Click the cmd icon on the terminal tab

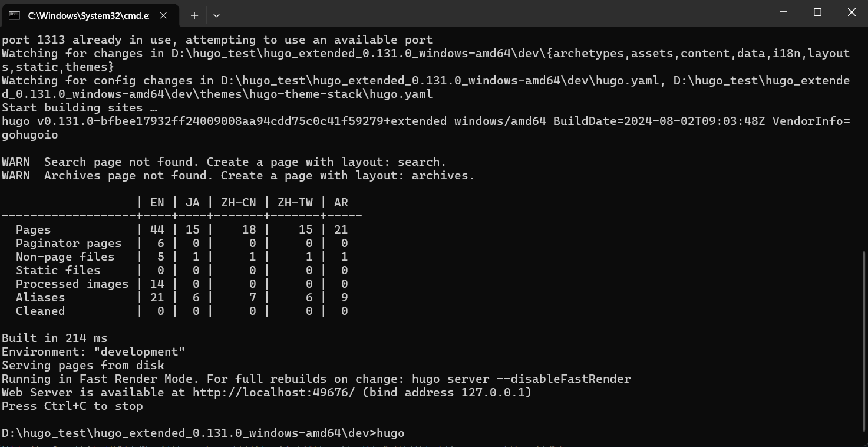pyautogui.click(x=14, y=15)
